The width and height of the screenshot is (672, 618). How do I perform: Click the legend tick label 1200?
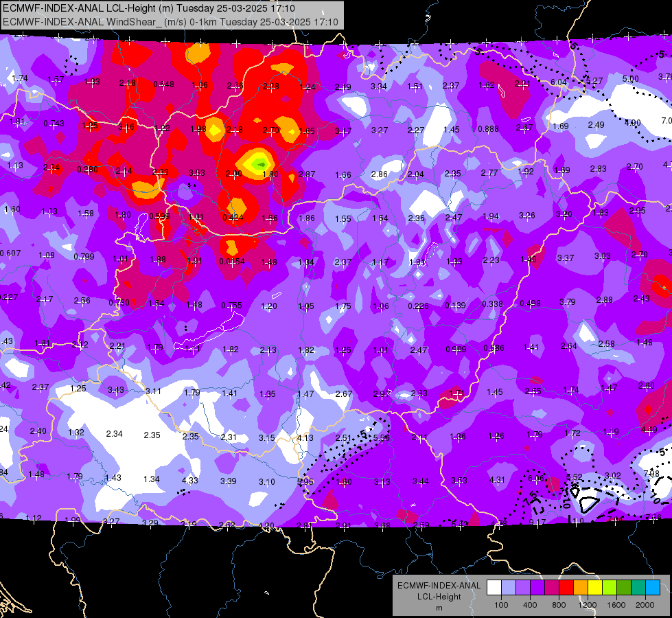pyautogui.click(x=588, y=605)
